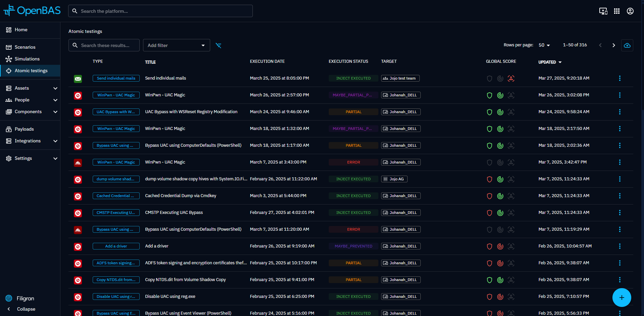The image size is (644, 316).
Task: Click the floating add atomic testing button
Action: tap(622, 298)
